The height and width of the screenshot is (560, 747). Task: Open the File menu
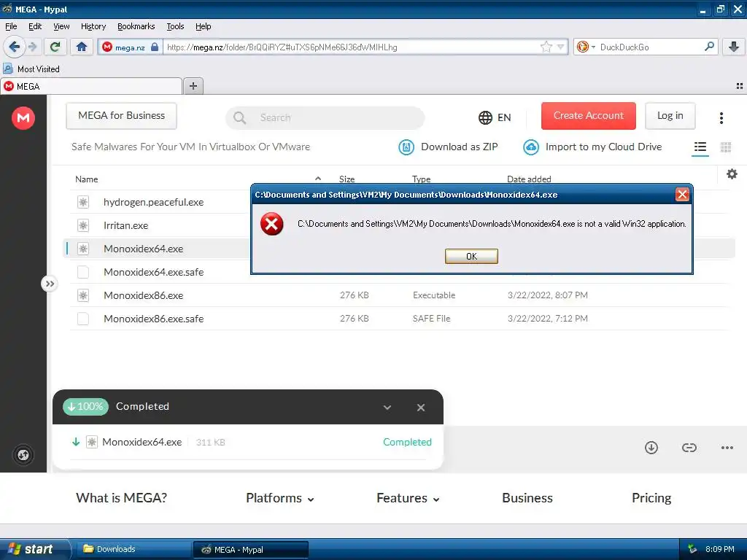(11, 26)
